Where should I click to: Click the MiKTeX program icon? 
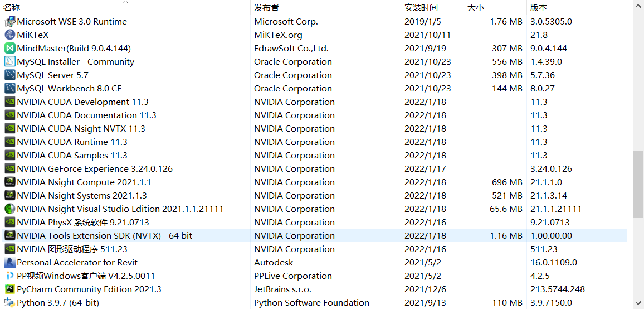click(x=10, y=35)
